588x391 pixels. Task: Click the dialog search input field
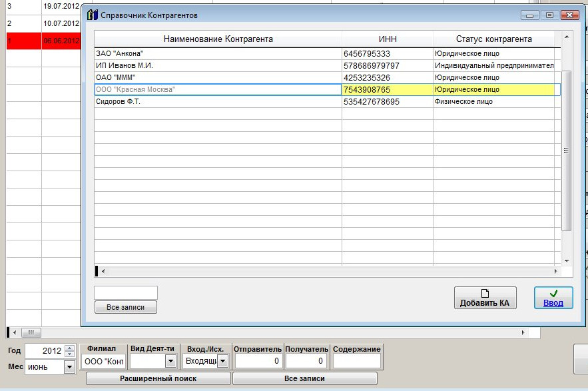[x=126, y=292]
